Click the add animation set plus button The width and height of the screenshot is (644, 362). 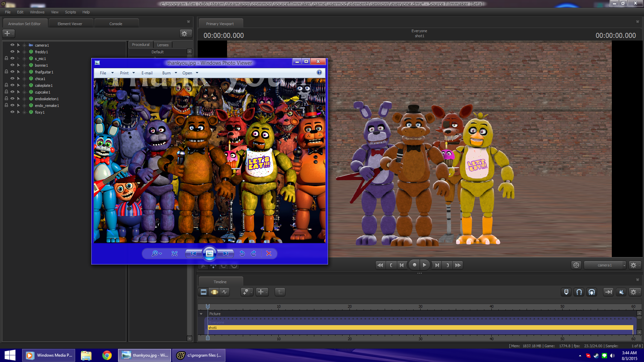click(x=8, y=34)
